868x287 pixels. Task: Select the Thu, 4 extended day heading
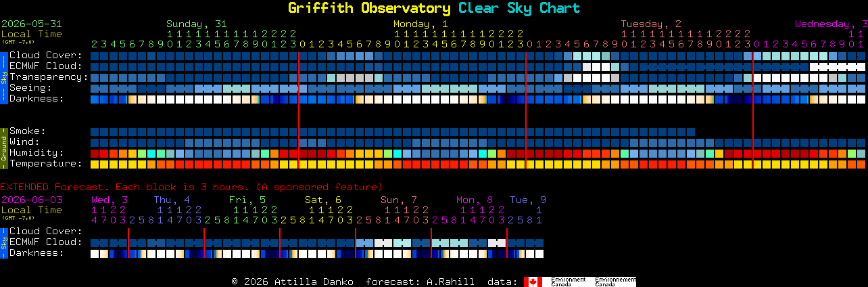coord(172,200)
